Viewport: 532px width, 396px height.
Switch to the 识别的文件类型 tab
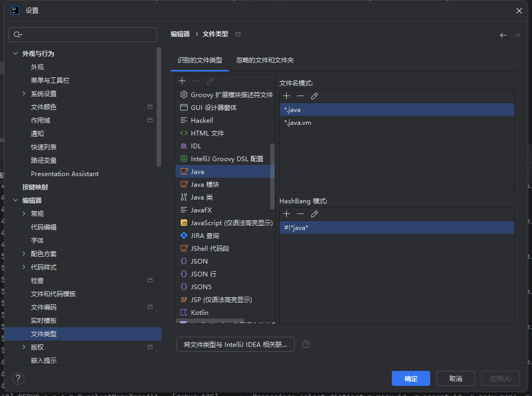pyautogui.click(x=200, y=60)
